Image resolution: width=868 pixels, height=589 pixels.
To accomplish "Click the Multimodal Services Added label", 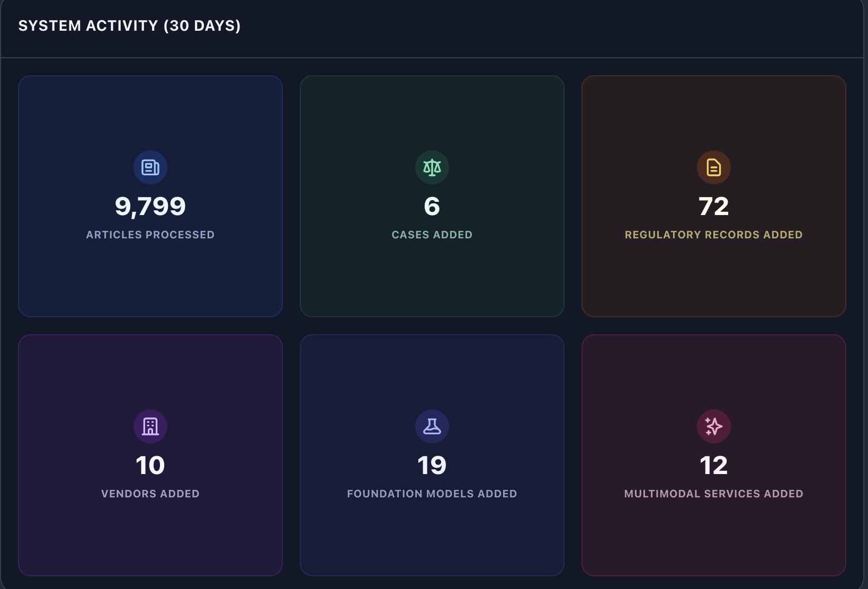I will point(713,494).
